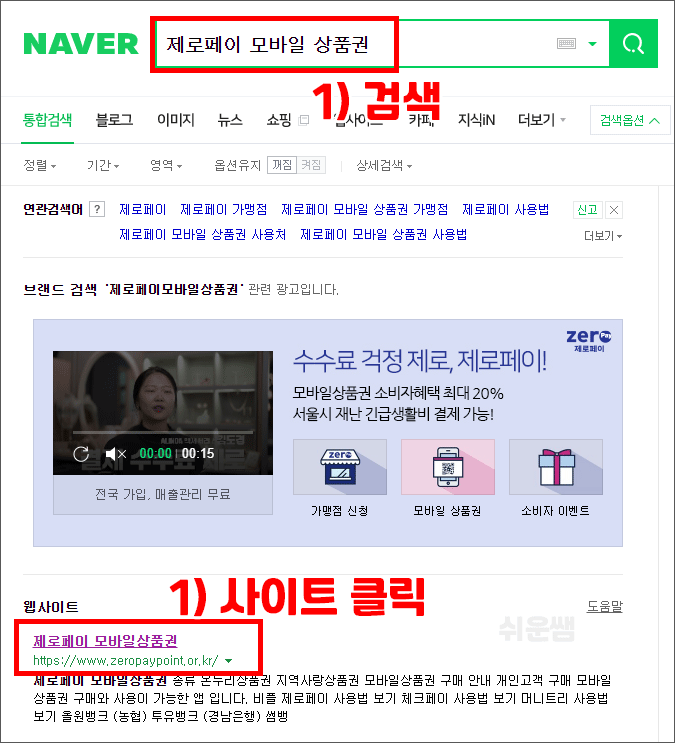The image size is (675, 743).
Task: Click the 소비자 이벤트 gift icon
Action: (556, 467)
